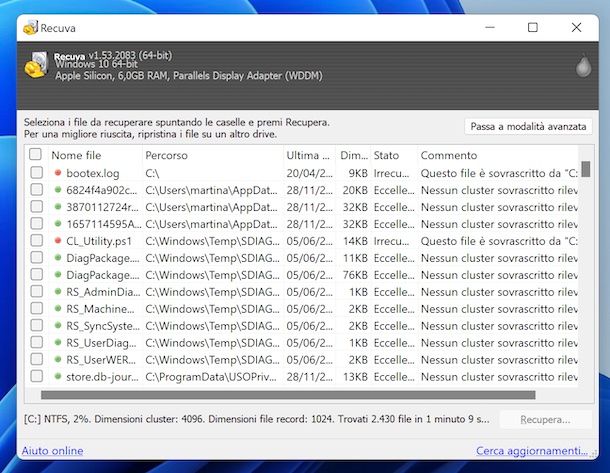Click the 20KB size cell
Image resolution: width=610 pixels, height=473 pixels.
pyautogui.click(x=355, y=190)
